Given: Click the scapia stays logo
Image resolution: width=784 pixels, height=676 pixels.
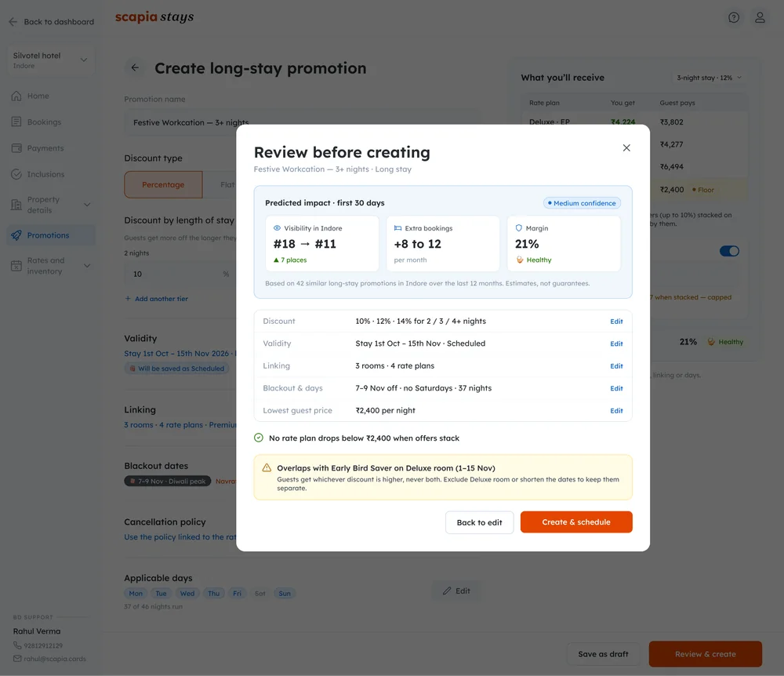Looking at the screenshot, I should [154, 17].
